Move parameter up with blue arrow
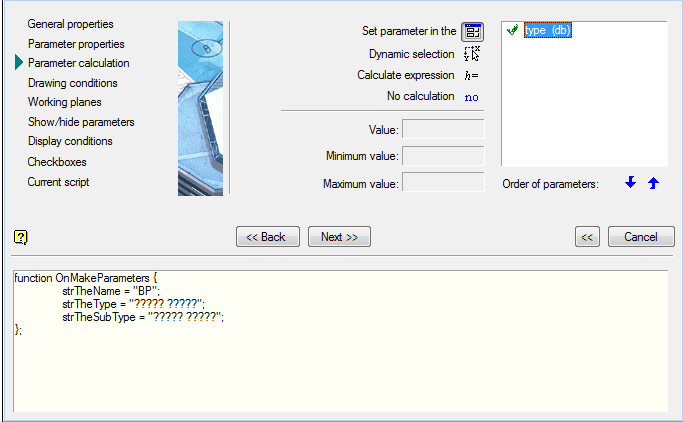Screen dimensions: 683x422 click(653, 183)
